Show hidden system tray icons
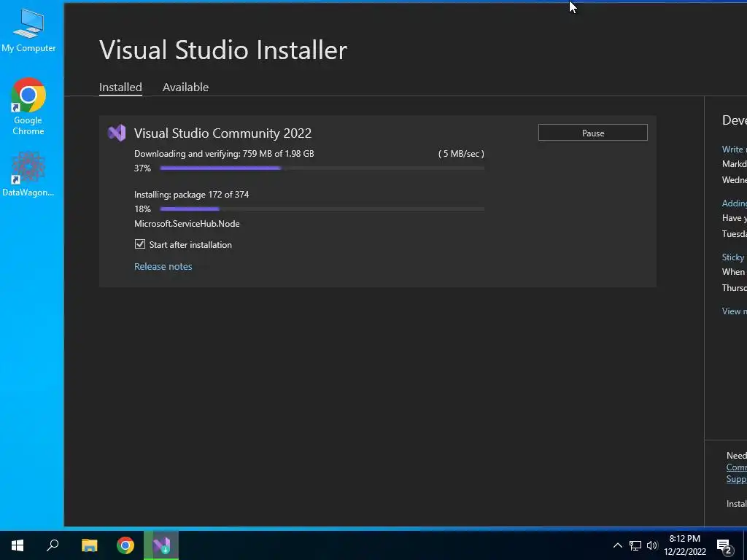 point(617,545)
